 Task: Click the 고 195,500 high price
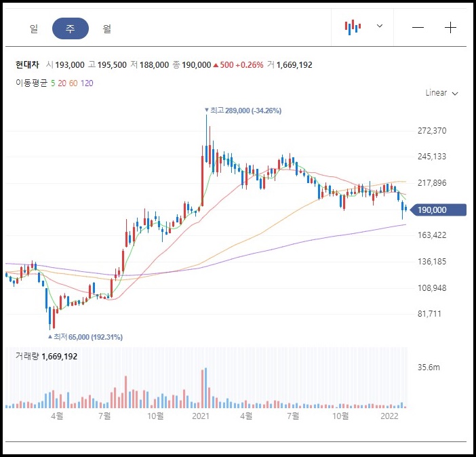pyautogui.click(x=107, y=65)
